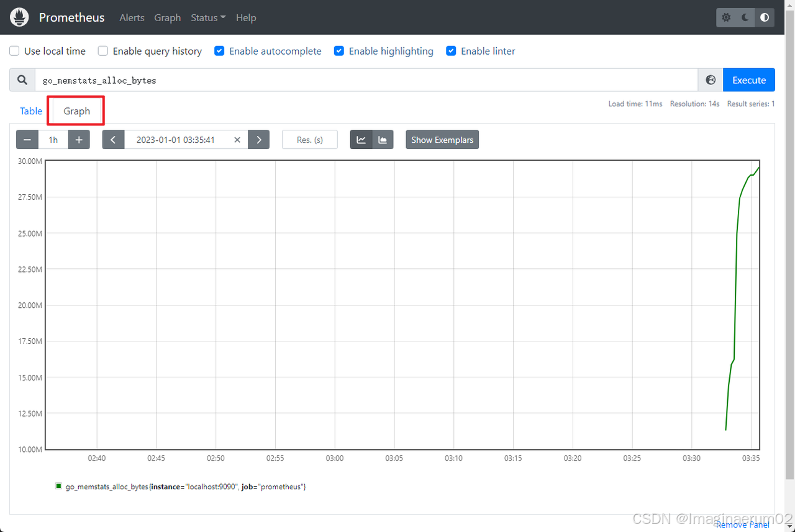This screenshot has width=795, height=532.
Task: Go back in time with left chevron
Action: [x=113, y=140]
